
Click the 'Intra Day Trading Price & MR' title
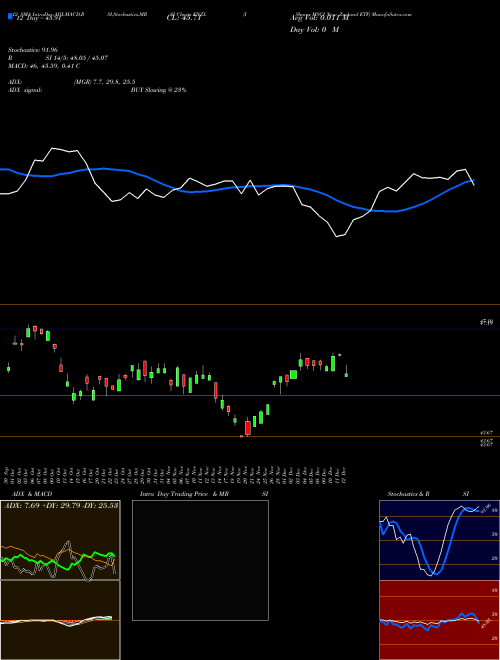pyautogui.click(x=185, y=494)
